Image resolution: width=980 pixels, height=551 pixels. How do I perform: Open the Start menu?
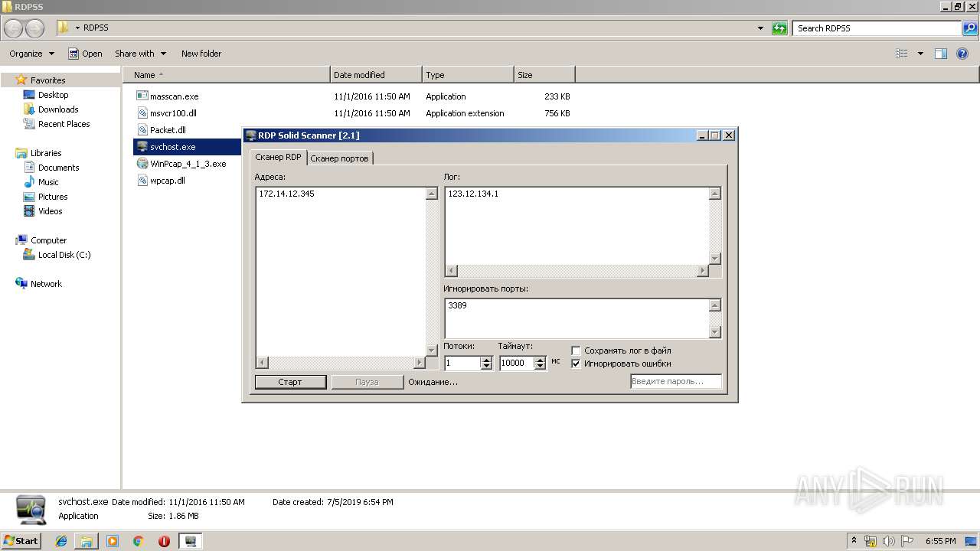[21, 541]
